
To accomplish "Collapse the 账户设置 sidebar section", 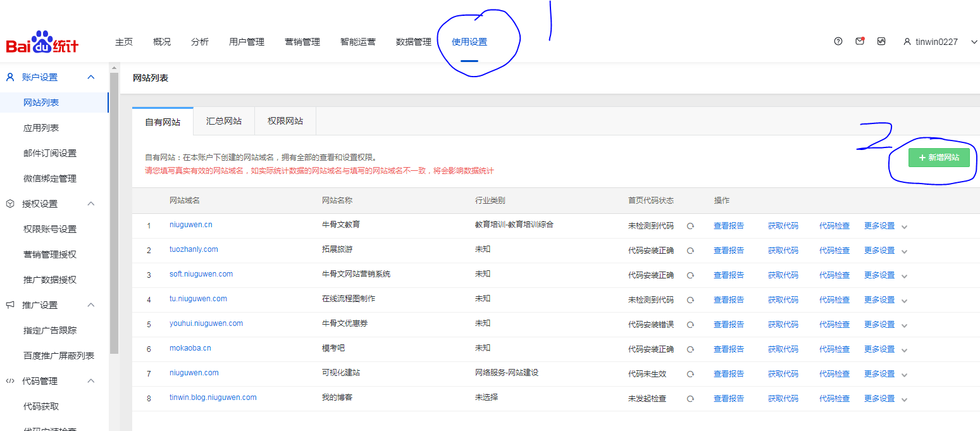I will pyautogui.click(x=91, y=77).
